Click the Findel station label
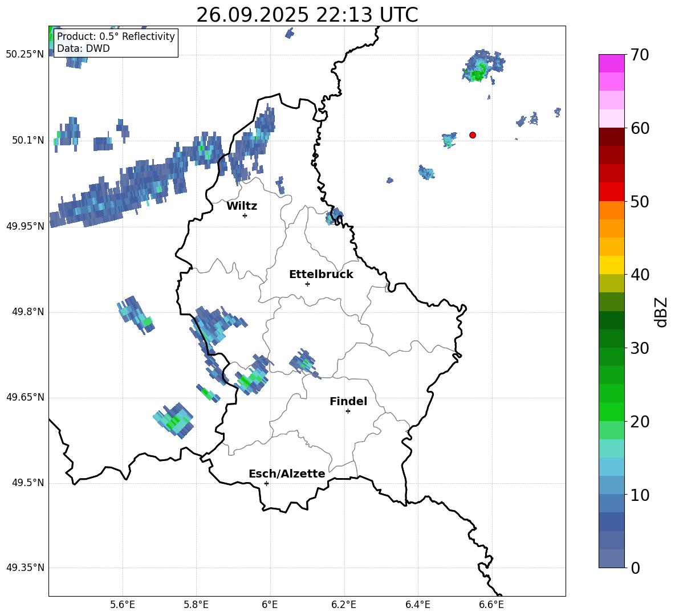Image resolution: width=675 pixels, height=616 pixels. (x=348, y=401)
